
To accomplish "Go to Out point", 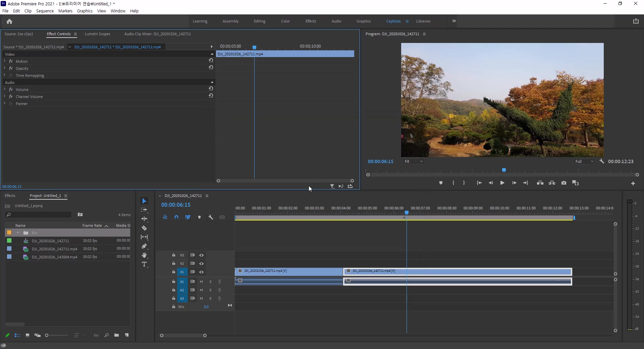I will [x=526, y=183].
